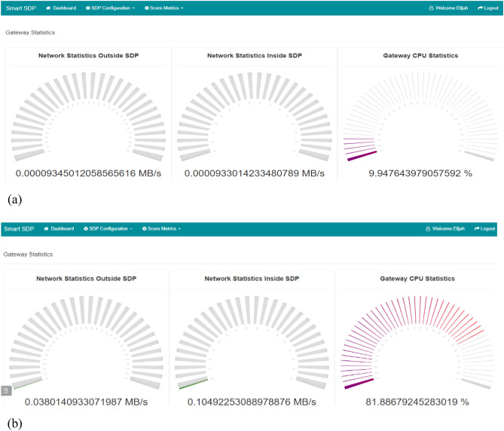Click SDP Configuration gear icon in screenshot (b) navbar

tap(87, 228)
